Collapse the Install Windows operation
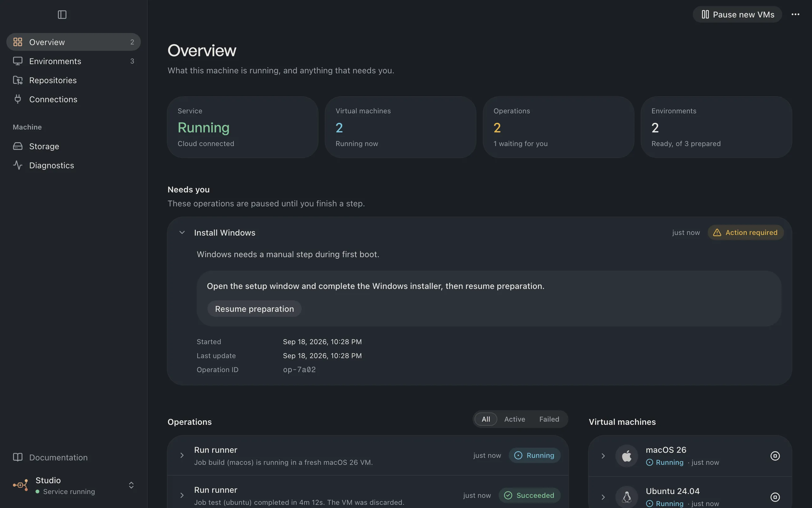Image resolution: width=812 pixels, height=508 pixels. pos(182,232)
